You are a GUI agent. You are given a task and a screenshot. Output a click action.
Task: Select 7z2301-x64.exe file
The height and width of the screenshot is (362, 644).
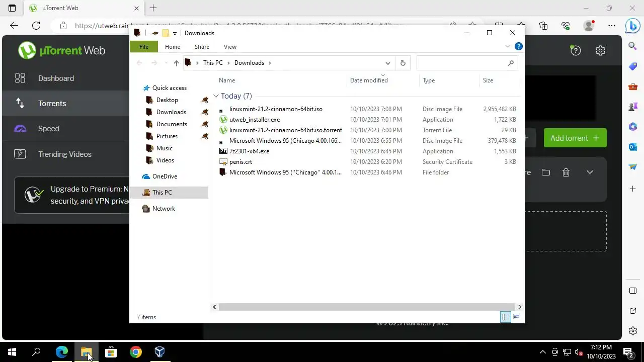(x=249, y=151)
